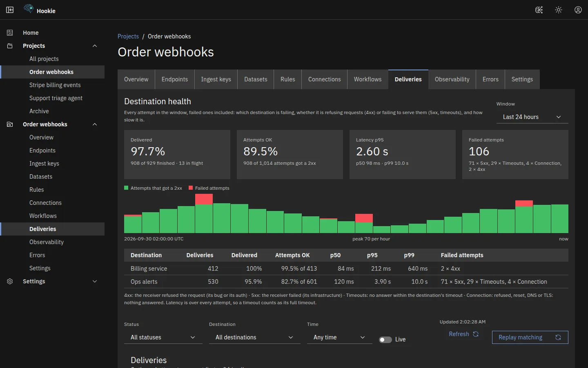Click the Billing service destination row
The height and width of the screenshot is (368, 588).
point(346,269)
